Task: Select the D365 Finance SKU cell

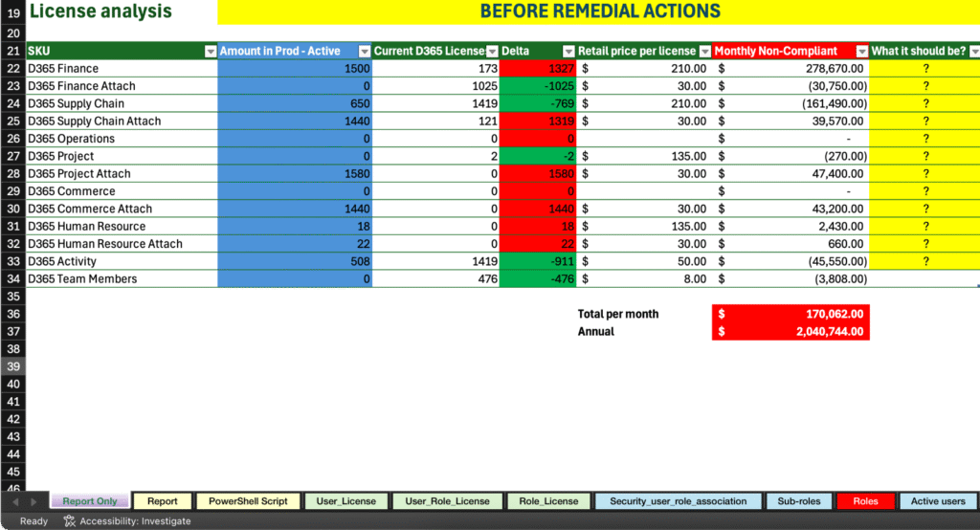Action: (x=122, y=68)
